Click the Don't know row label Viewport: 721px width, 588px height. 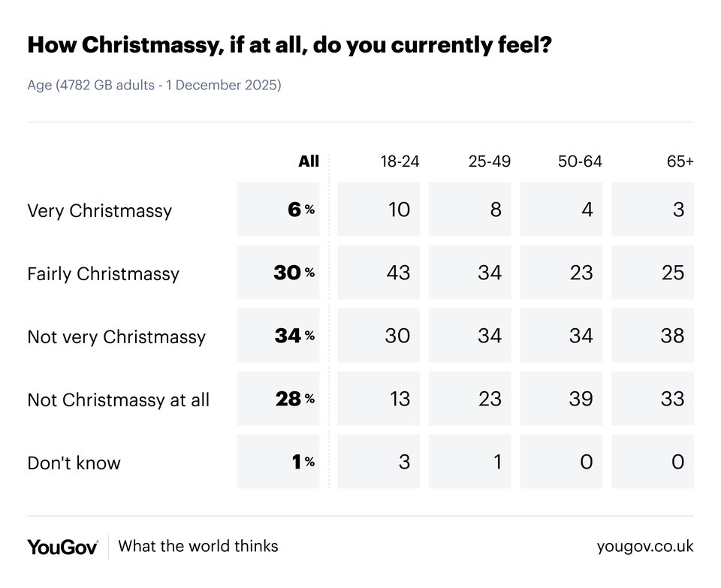(x=74, y=463)
